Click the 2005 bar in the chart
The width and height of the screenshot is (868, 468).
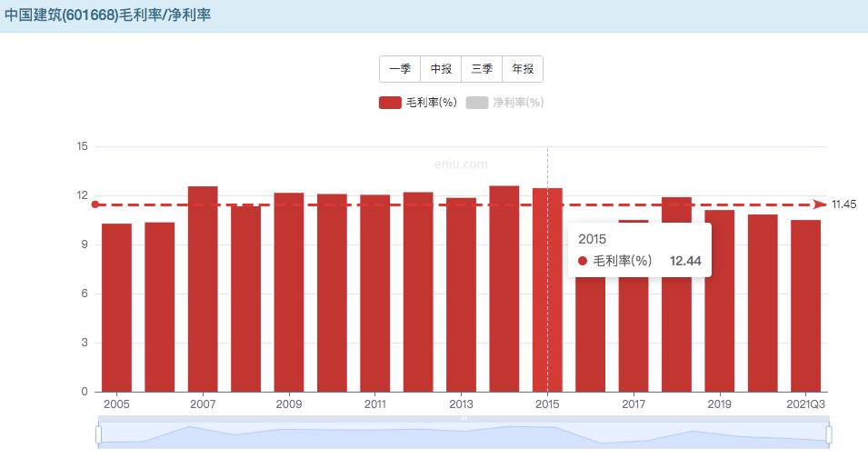click(x=117, y=307)
